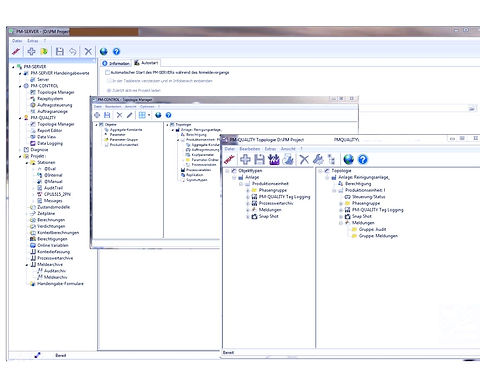Screen dimensions: 480x380
Task: Click the blue import icon in PM-QUALITY toolbar
Action: click(274, 159)
